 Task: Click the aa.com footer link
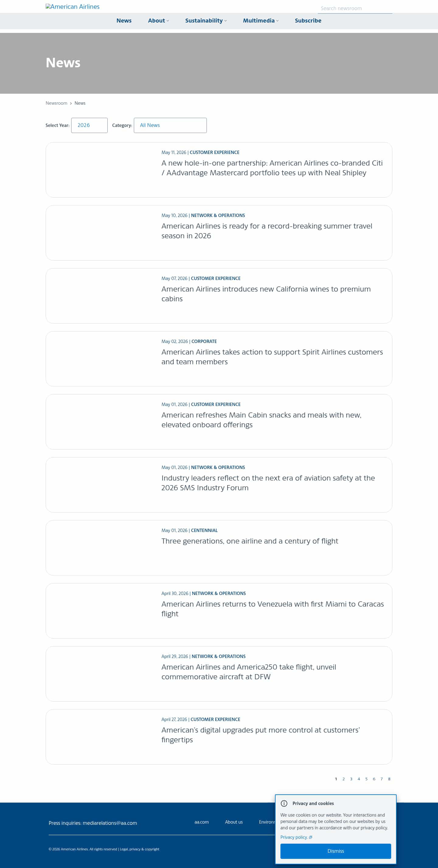[x=201, y=822]
